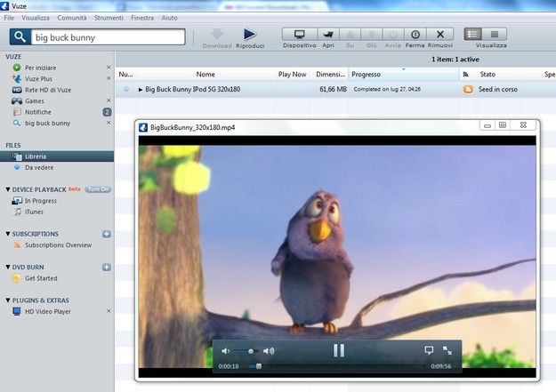Open Notifiche in the sidebar
Viewport: 556px width, 392px height.
(x=38, y=112)
